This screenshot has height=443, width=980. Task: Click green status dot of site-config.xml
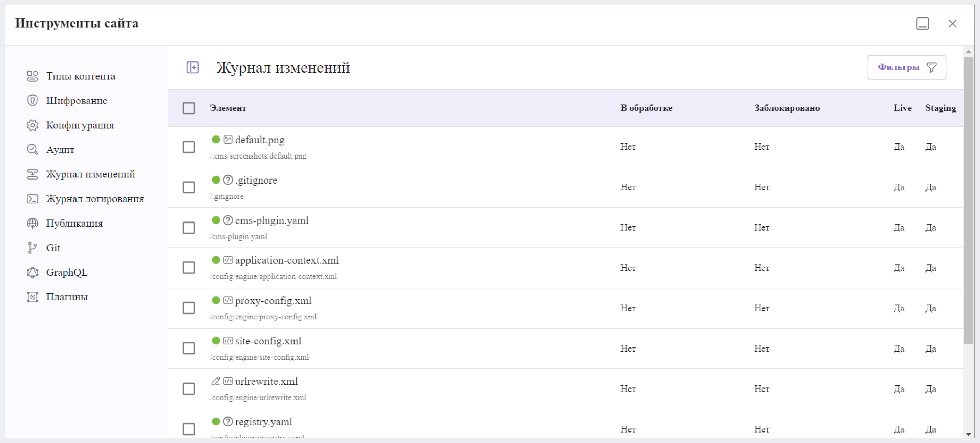coord(216,341)
